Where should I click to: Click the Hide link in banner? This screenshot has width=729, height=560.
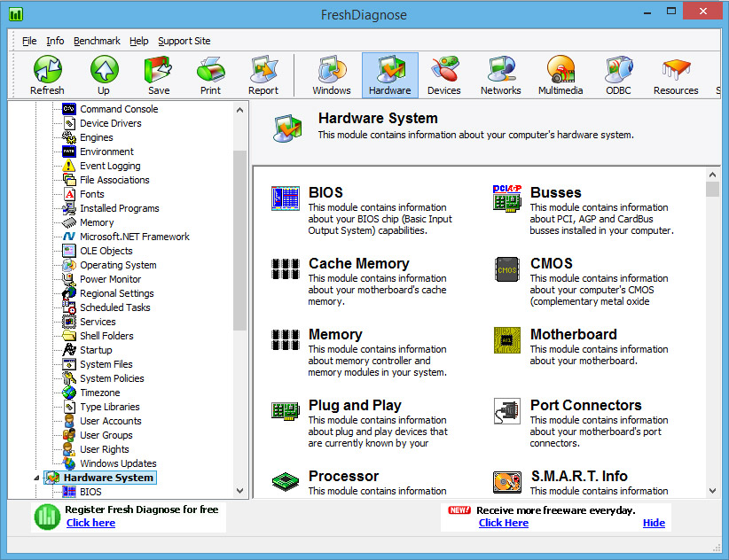654,523
